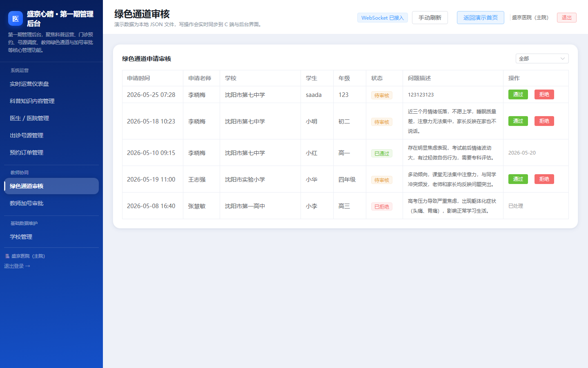The height and width of the screenshot is (368, 588).
Task: Click the hospital icon beside 盛京医院 in sidebar
Action: [x=7, y=256]
